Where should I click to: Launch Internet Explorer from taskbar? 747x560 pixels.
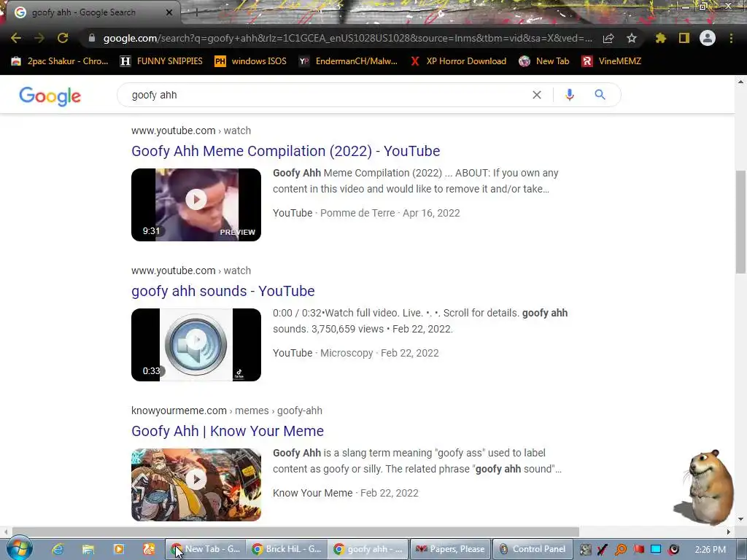58,549
